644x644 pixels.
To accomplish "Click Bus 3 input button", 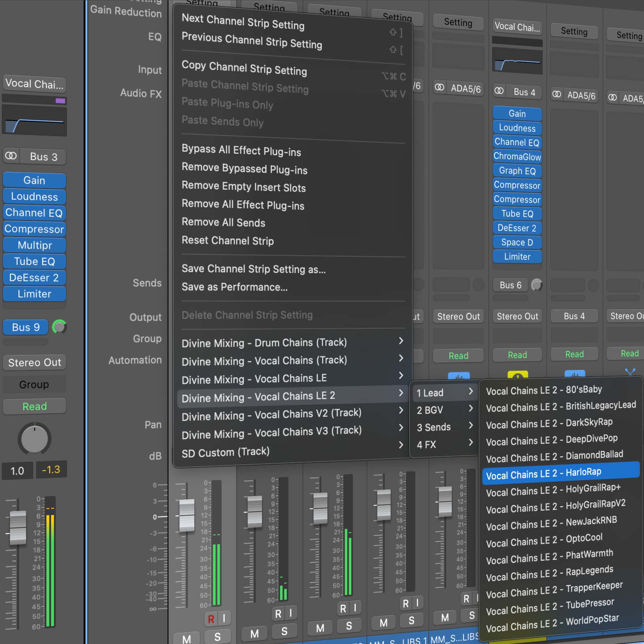I will [44, 157].
